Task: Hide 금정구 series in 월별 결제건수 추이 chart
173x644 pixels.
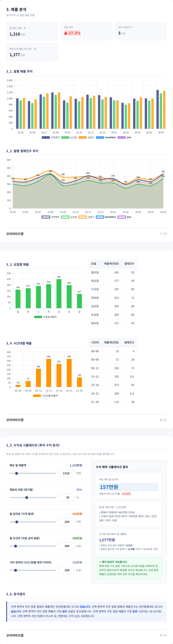Action: point(86,217)
